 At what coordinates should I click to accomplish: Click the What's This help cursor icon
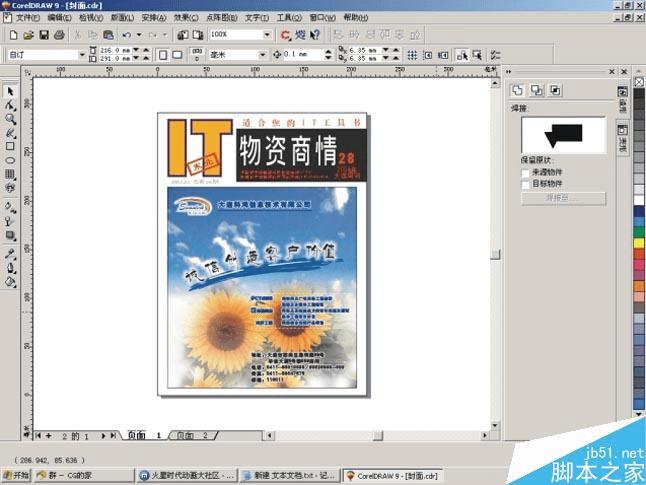coord(316,35)
